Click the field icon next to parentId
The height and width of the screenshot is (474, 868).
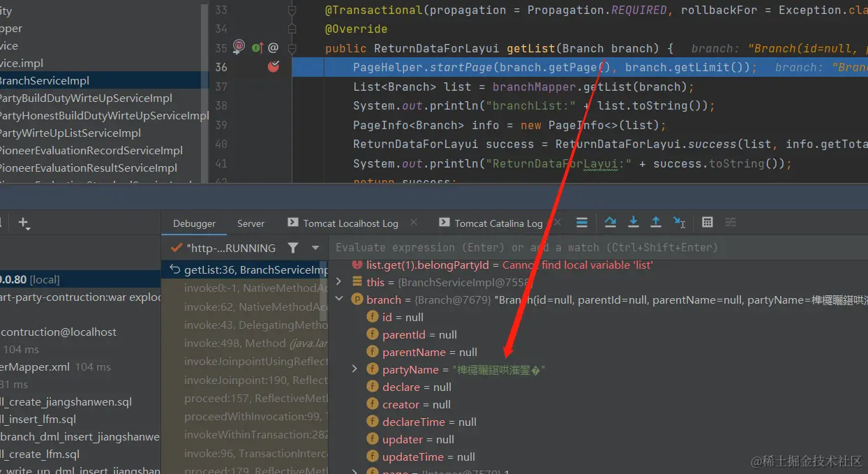tap(373, 335)
